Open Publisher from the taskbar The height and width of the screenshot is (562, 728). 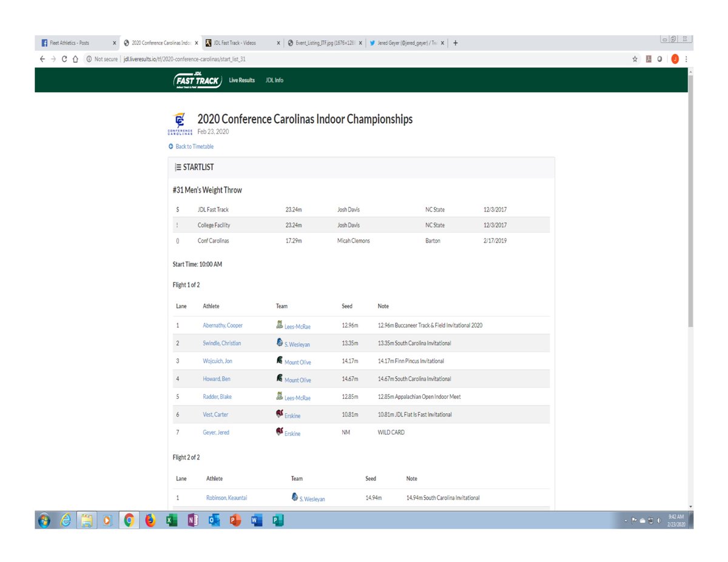[x=278, y=520]
